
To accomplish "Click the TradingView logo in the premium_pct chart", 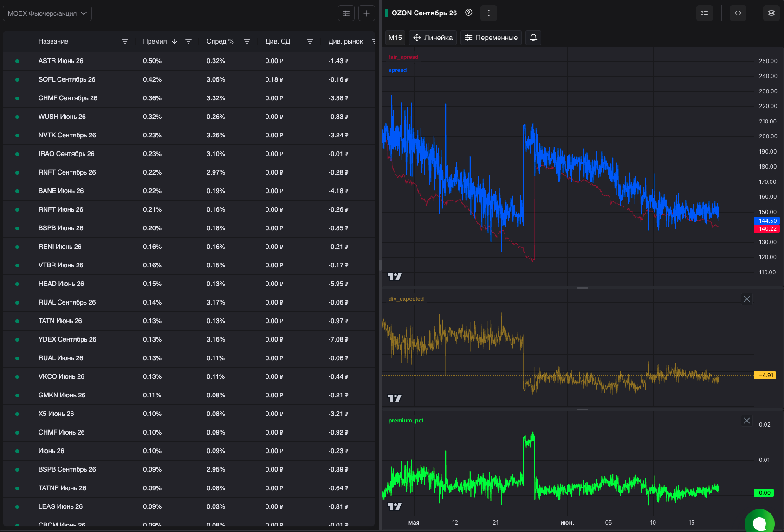I will [x=395, y=506].
